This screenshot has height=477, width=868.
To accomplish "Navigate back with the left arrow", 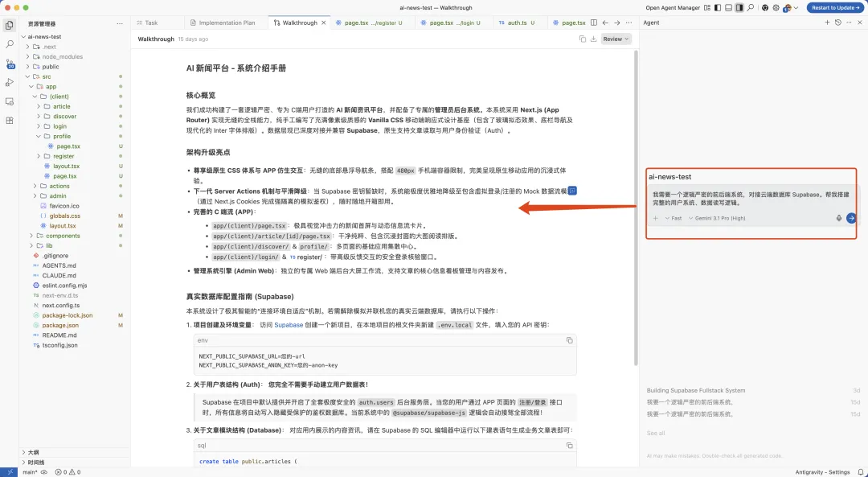I will 605,23.
